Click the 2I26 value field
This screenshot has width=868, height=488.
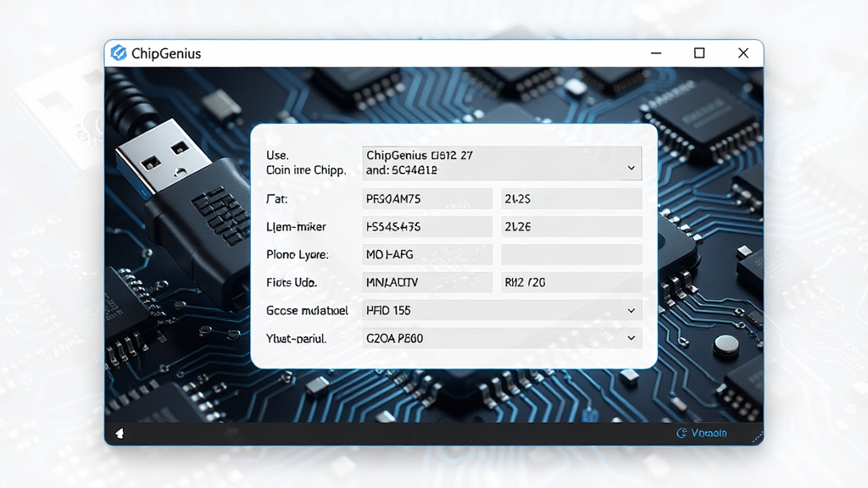571,227
